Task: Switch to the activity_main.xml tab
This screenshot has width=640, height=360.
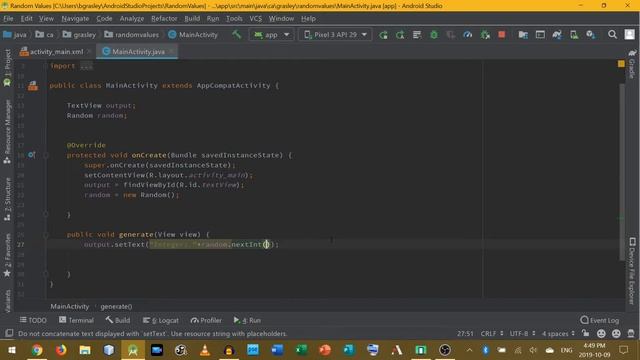Action: coord(56,51)
